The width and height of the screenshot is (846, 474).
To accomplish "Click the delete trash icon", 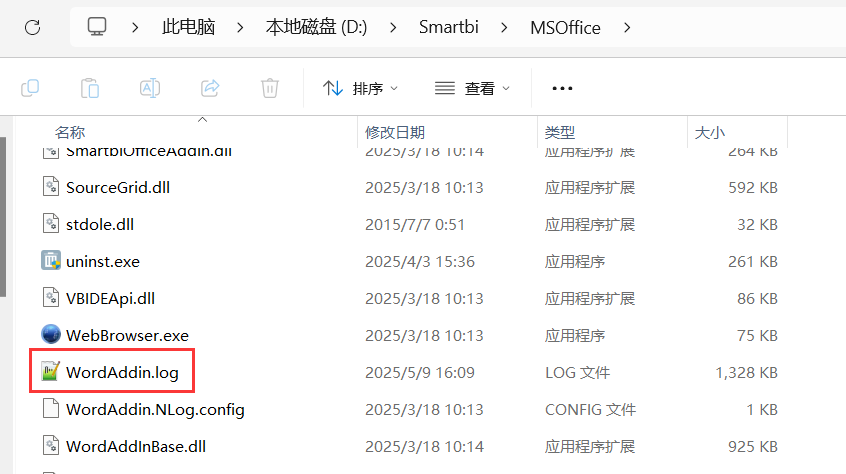I will [x=270, y=88].
